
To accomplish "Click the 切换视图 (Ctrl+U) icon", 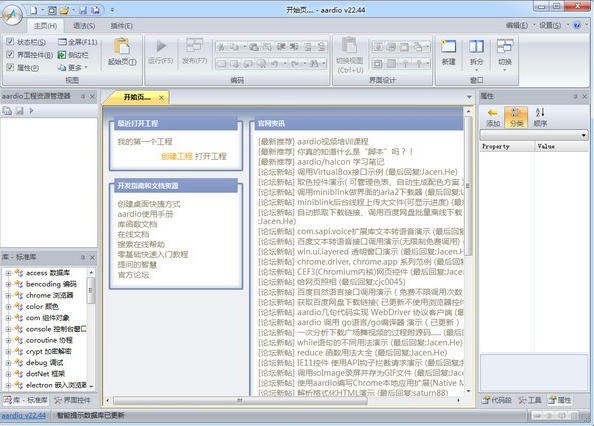I will (349, 45).
